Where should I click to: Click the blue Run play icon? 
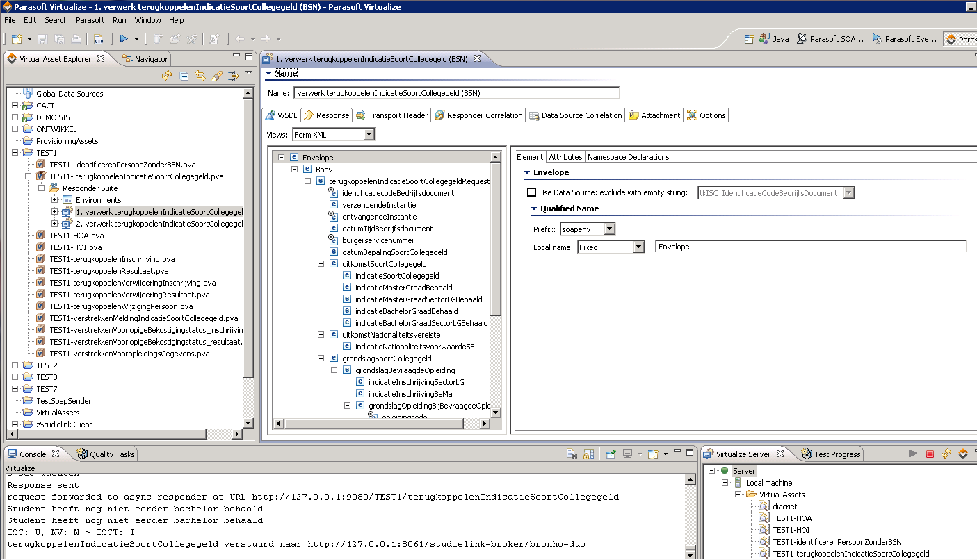[124, 39]
